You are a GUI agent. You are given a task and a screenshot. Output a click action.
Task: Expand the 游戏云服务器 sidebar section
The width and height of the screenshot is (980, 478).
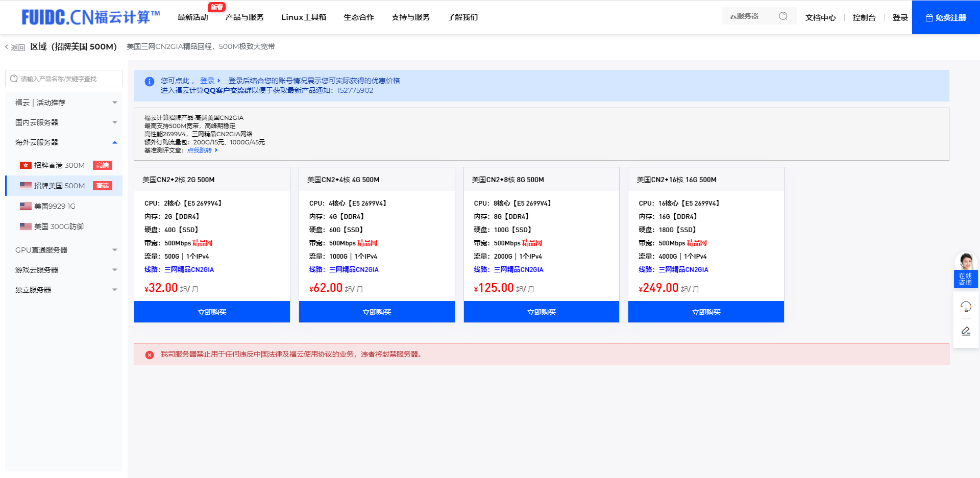pos(64,270)
